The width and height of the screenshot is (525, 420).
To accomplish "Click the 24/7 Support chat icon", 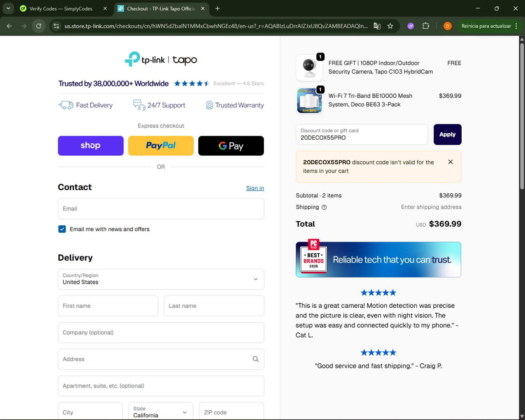I will pyautogui.click(x=139, y=105).
